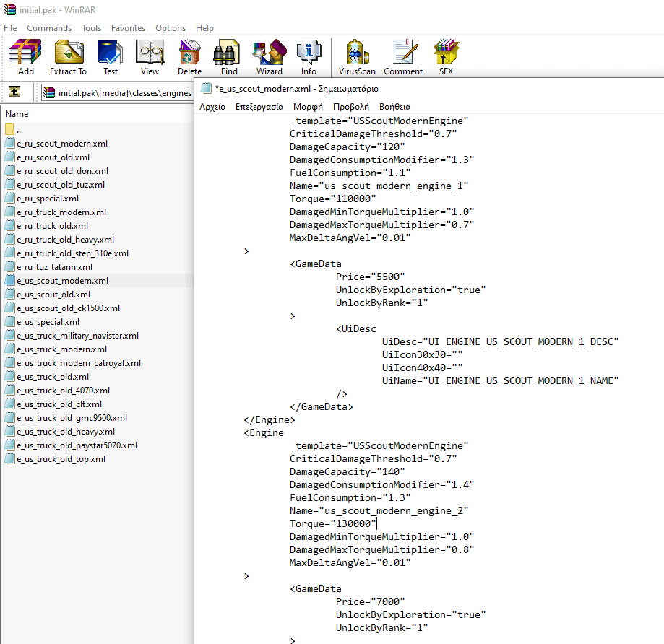Open the archive Info icon
The width and height of the screenshot is (664, 644).
point(309,56)
